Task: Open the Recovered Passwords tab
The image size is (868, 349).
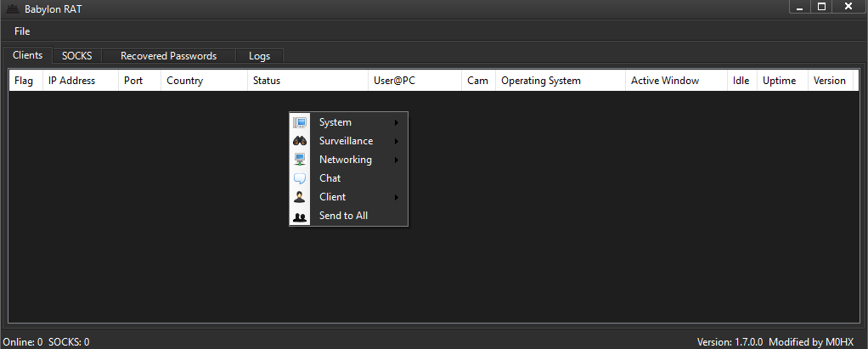Action: pos(169,56)
